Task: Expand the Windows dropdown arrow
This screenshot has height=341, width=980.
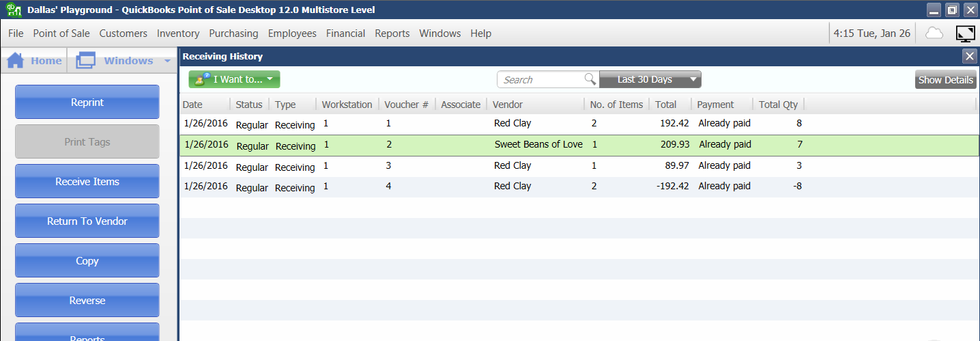Action: tap(167, 61)
